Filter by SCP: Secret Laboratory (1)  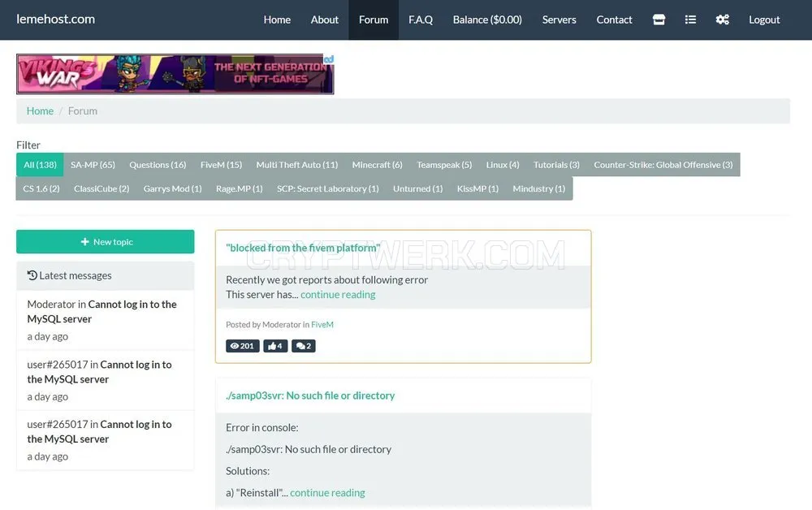point(328,188)
